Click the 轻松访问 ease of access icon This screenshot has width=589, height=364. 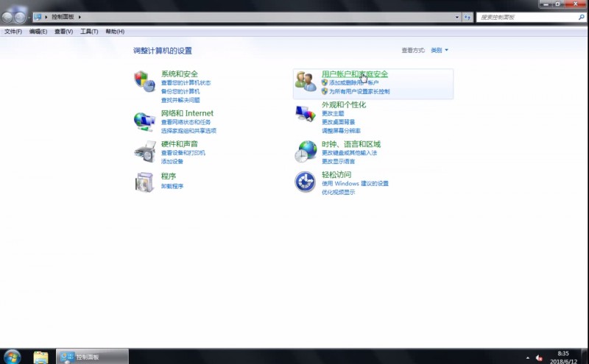[x=305, y=182]
